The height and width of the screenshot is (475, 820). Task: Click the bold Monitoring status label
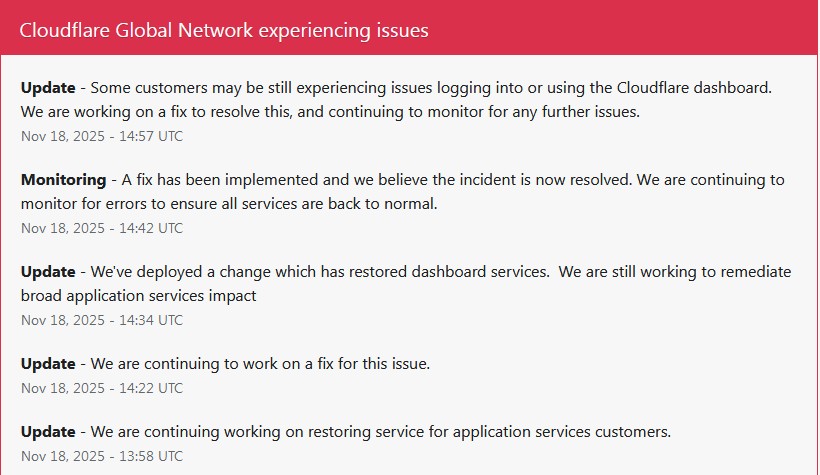63,180
